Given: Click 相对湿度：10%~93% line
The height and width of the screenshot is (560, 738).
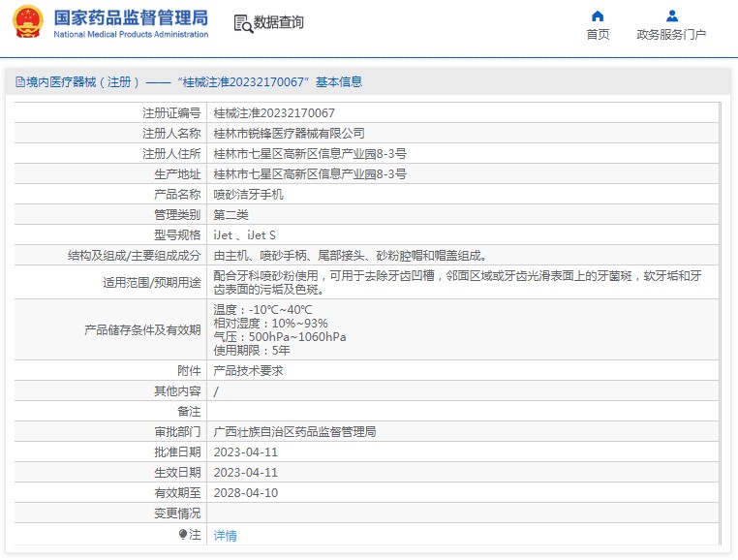Looking at the screenshot, I should click(x=270, y=323).
